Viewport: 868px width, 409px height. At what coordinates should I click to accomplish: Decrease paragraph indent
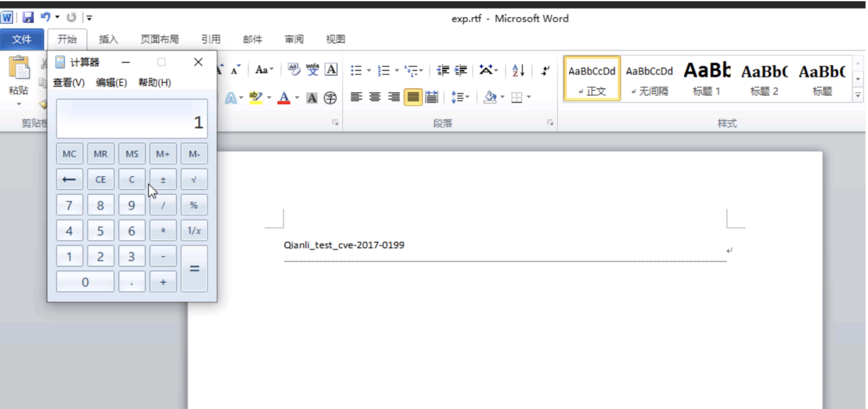(x=443, y=70)
